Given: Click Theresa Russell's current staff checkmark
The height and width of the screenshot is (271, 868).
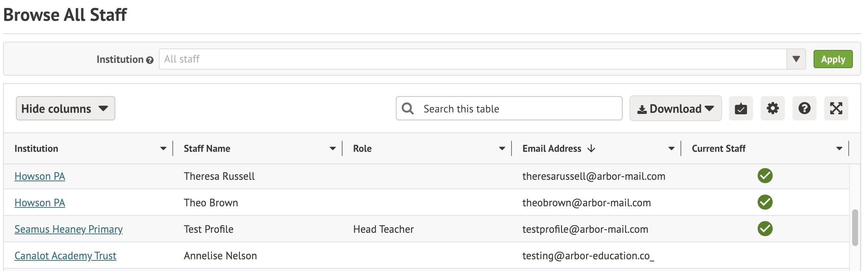Looking at the screenshot, I should [765, 176].
